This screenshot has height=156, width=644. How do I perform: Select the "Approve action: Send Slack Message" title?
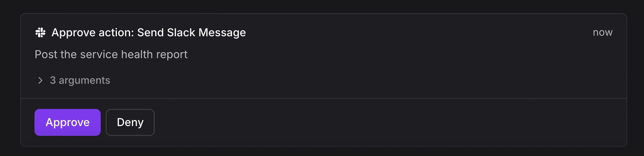click(149, 33)
